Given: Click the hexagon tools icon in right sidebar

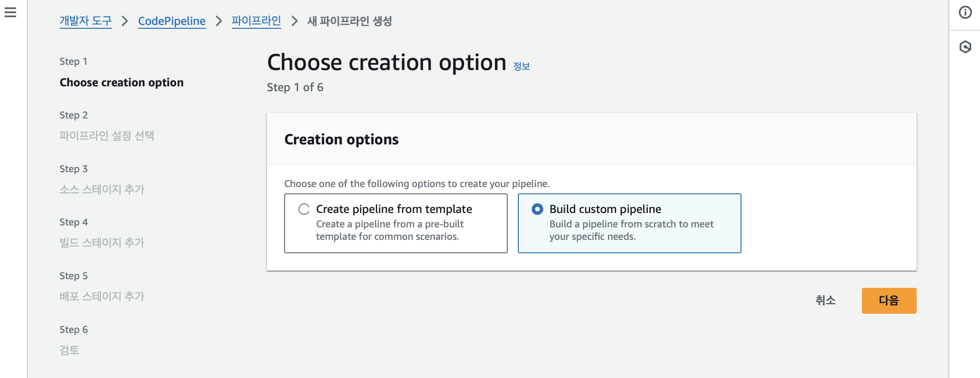Looking at the screenshot, I should click(965, 47).
